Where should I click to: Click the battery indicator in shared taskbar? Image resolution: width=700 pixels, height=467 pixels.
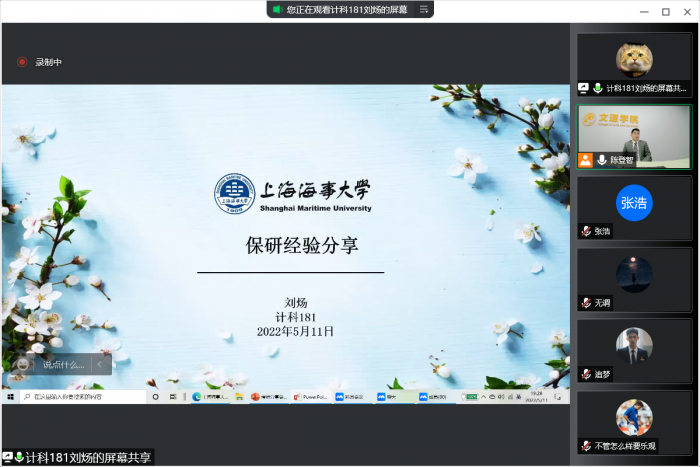pos(471,396)
